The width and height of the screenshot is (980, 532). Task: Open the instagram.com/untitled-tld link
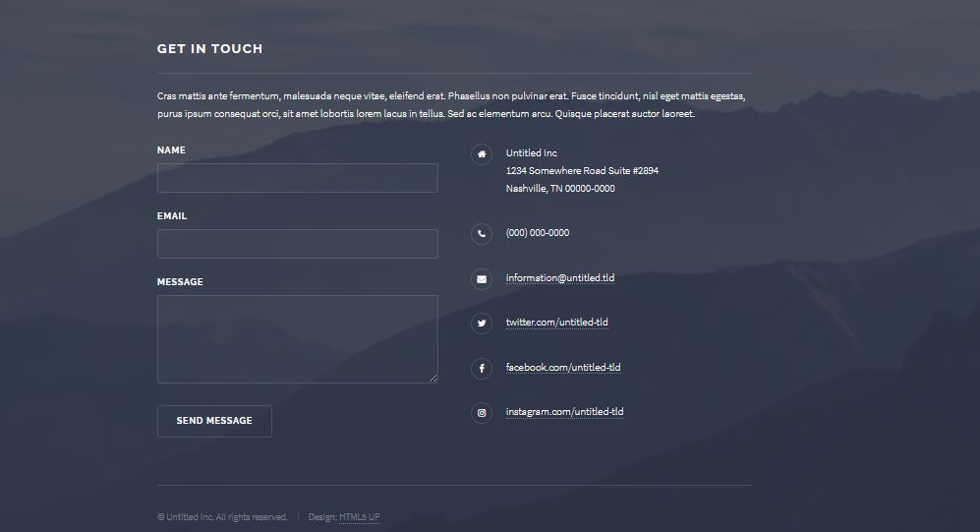[564, 411]
